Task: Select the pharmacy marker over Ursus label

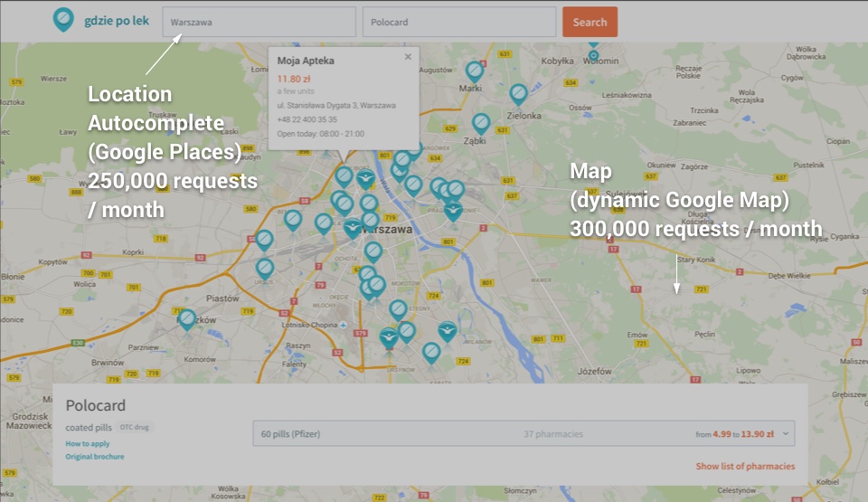Action: tap(265, 270)
